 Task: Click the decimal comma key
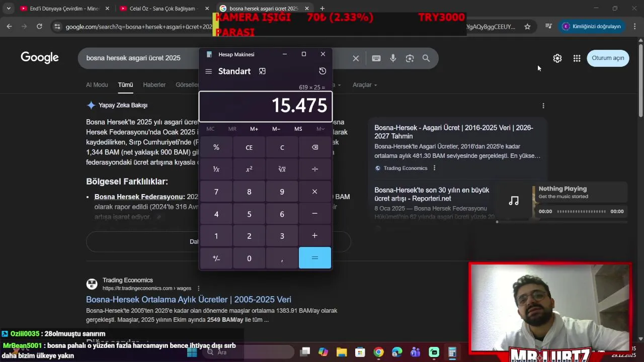[282, 258]
